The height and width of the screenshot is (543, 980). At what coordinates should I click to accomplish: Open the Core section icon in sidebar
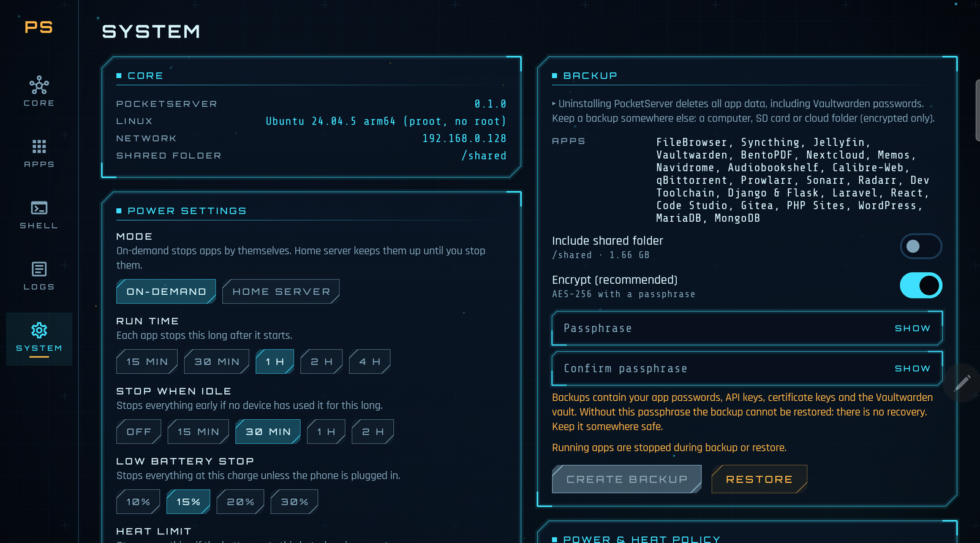(x=39, y=85)
